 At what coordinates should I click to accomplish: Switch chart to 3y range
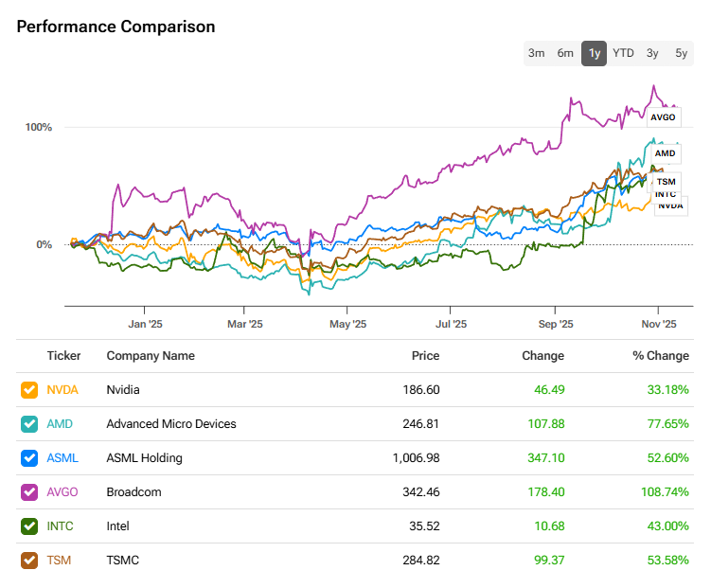click(x=652, y=53)
